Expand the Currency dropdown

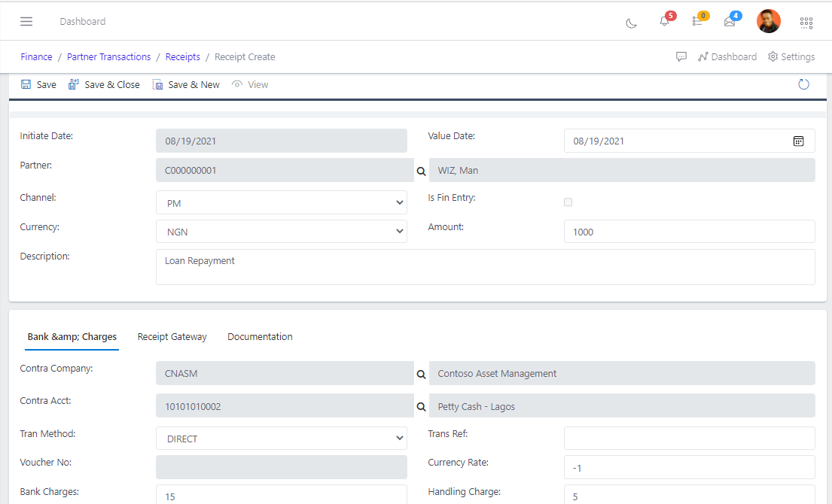pos(281,232)
